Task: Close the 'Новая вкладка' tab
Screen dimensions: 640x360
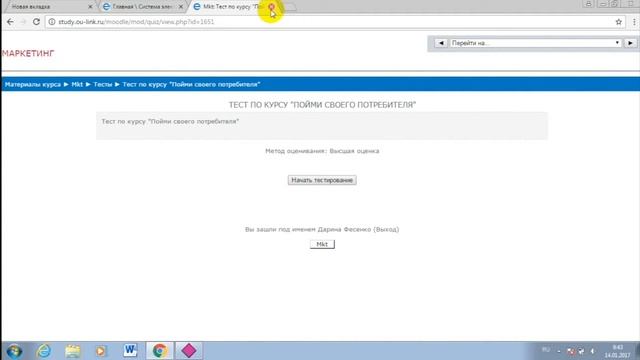Action: 90,7
